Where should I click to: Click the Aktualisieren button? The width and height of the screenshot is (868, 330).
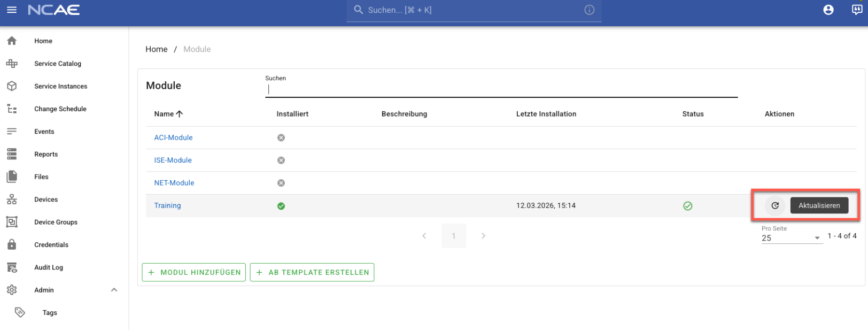[x=819, y=205]
